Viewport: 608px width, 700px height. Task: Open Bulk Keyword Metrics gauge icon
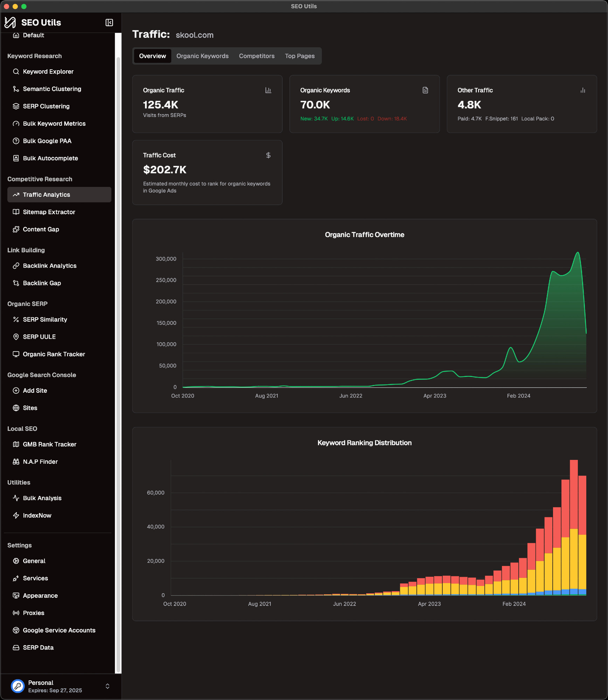pos(16,124)
